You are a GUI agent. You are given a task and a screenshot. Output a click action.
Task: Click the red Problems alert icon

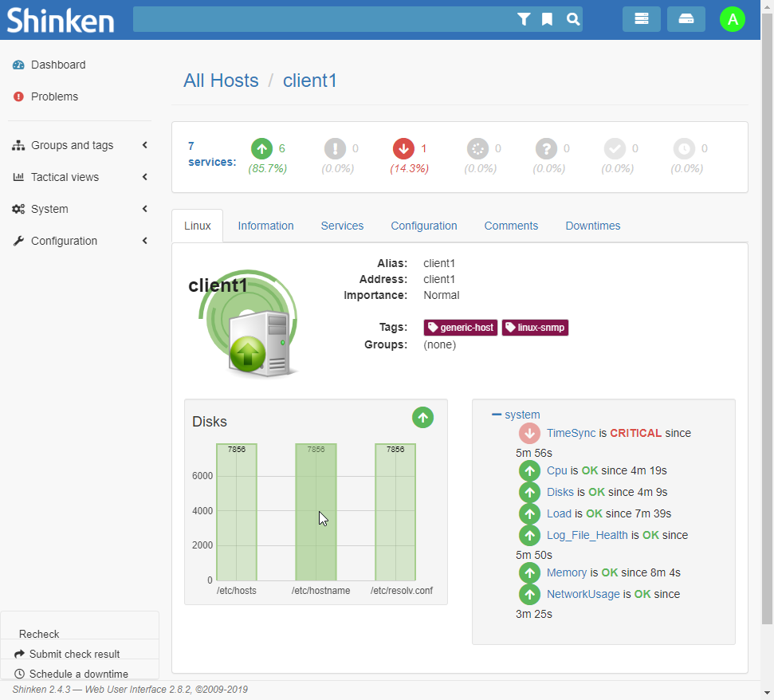coord(18,96)
